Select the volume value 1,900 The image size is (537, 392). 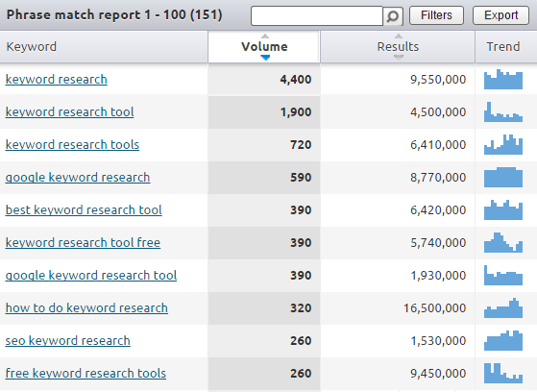tap(296, 112)
